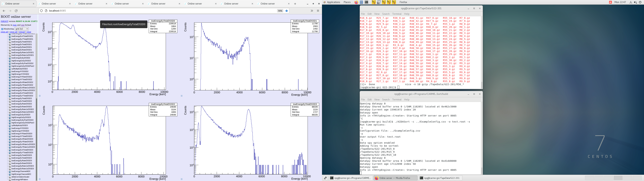Screen dimensions: 644x181
Task: Go back using the browser back arrow
Action: click(4, 11)
